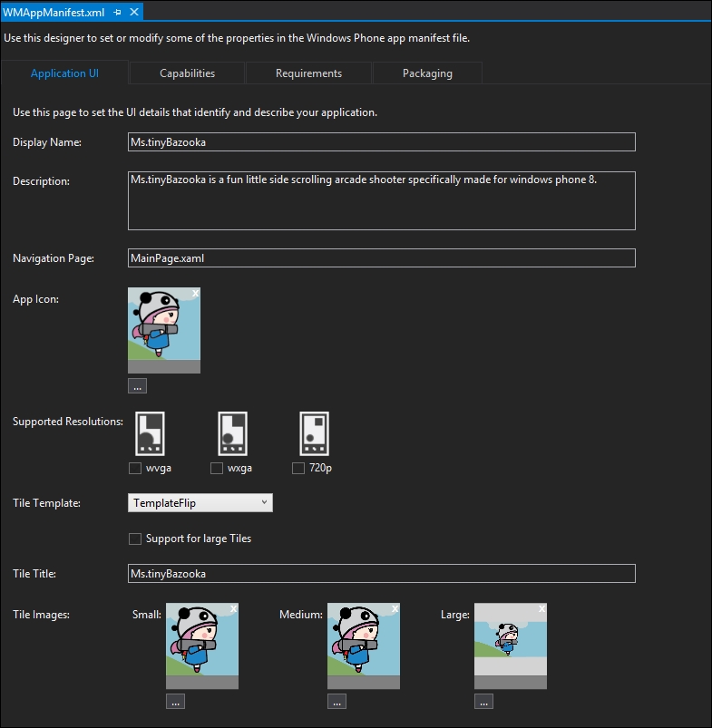712x728 pixels.
Task: Enable the wxga resolution checkbox
Action: tap(217, 469)
